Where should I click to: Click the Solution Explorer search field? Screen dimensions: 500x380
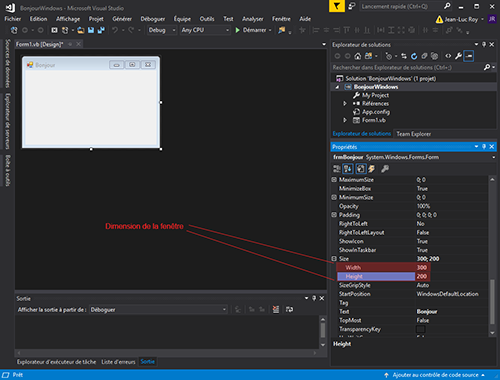pos(407,68)
